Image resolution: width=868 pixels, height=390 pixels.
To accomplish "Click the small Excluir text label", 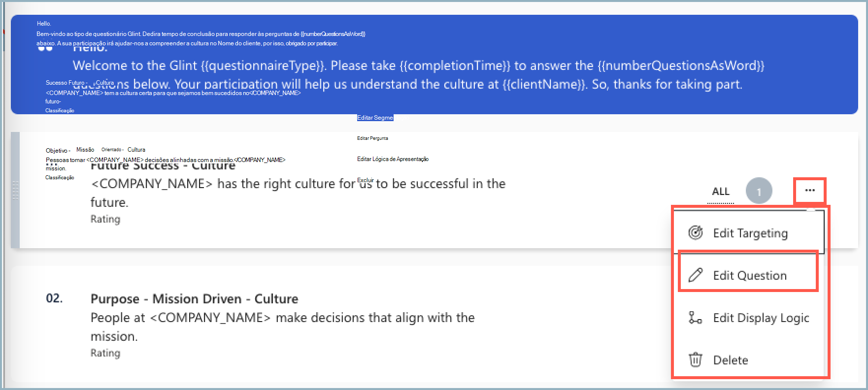I will pos(365,180).
